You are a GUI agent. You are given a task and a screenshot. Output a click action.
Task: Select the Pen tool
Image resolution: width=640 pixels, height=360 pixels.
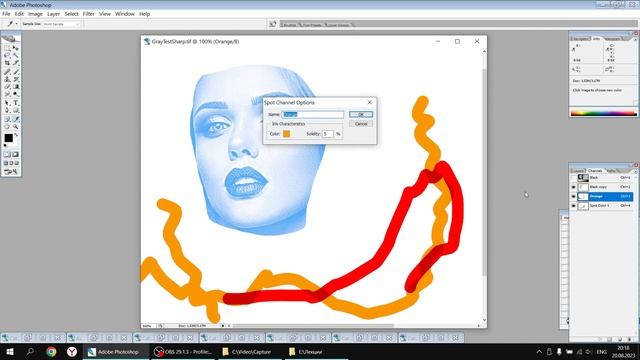click(x=7, y=111)
